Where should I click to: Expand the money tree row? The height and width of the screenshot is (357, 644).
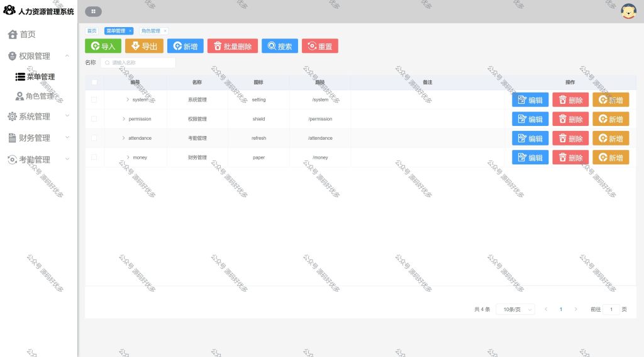click(x=128, y=157)
